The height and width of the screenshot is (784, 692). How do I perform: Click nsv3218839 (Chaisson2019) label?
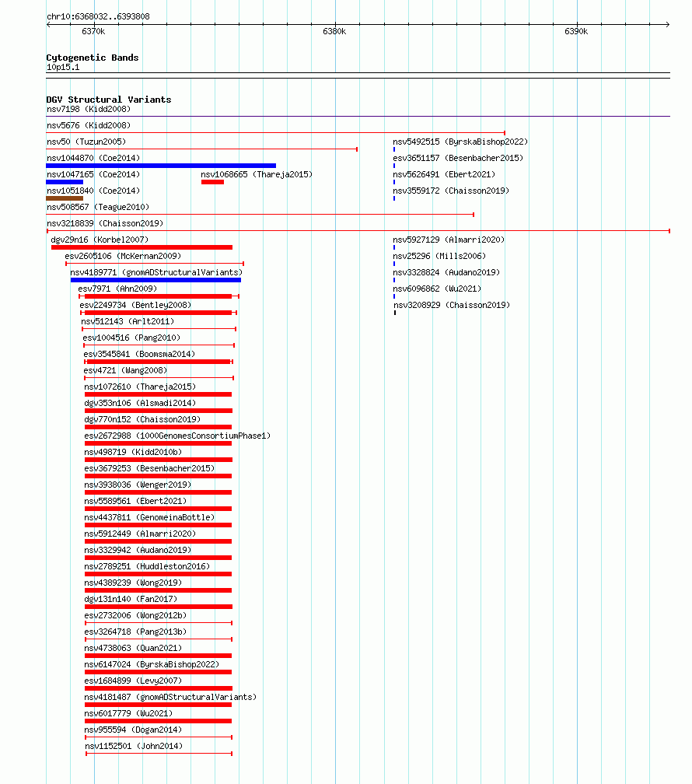pos(105,223)
